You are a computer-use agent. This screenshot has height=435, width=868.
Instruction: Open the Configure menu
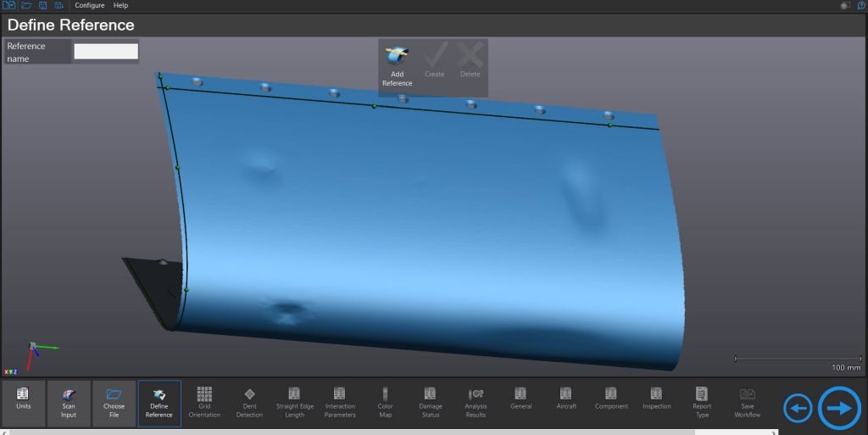[x=90, y=6]
